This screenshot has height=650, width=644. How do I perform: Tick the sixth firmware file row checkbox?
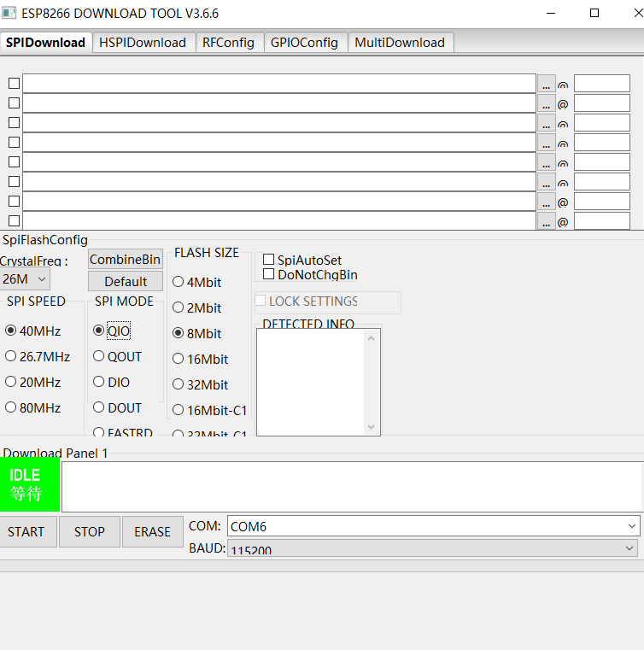tap(14, 182)
